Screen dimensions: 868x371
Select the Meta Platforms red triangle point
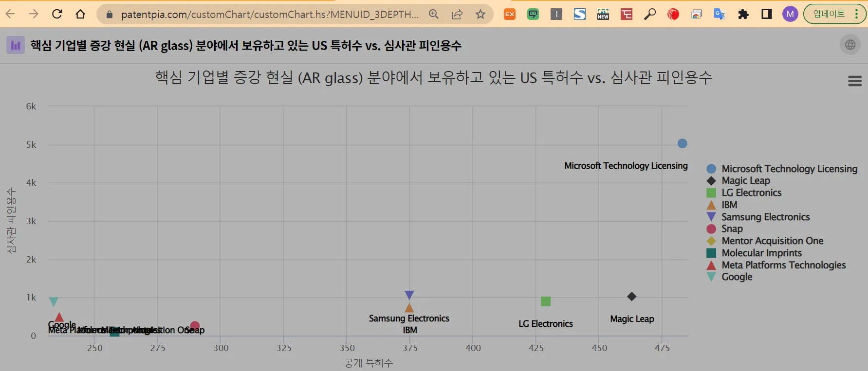[x=59, y=318]
